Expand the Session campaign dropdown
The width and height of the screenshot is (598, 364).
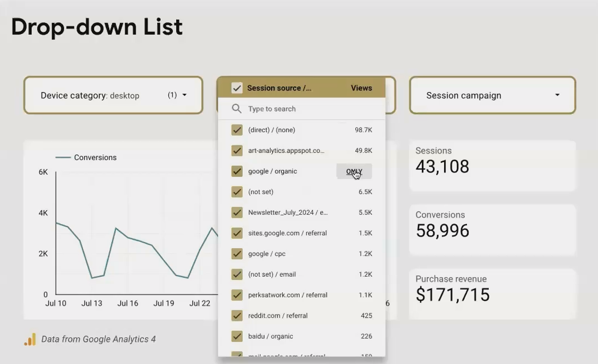(x=557, y=95)
